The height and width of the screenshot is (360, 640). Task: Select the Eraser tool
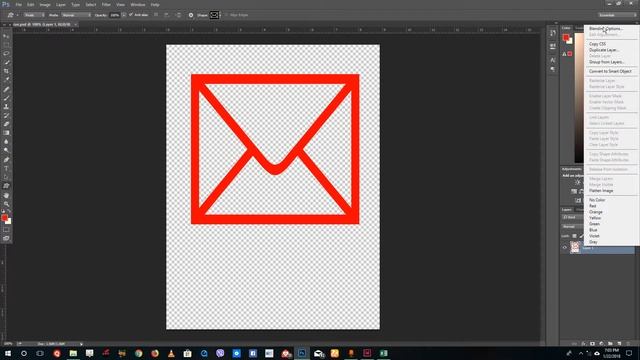(6, 124)
